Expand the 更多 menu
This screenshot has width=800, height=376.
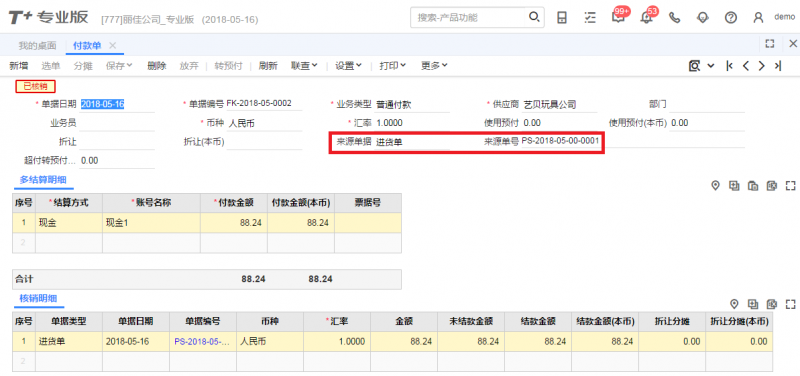point(434,65)
